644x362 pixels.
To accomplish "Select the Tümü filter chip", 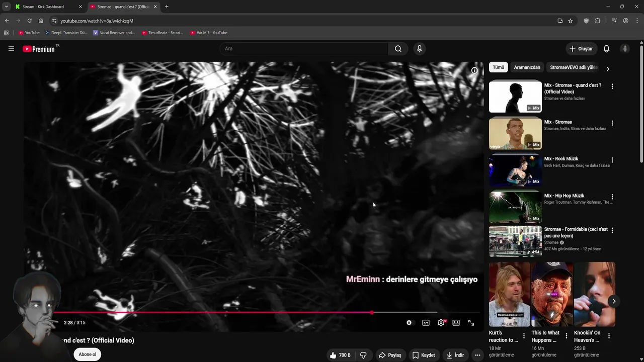I will (x=498, y=67).
